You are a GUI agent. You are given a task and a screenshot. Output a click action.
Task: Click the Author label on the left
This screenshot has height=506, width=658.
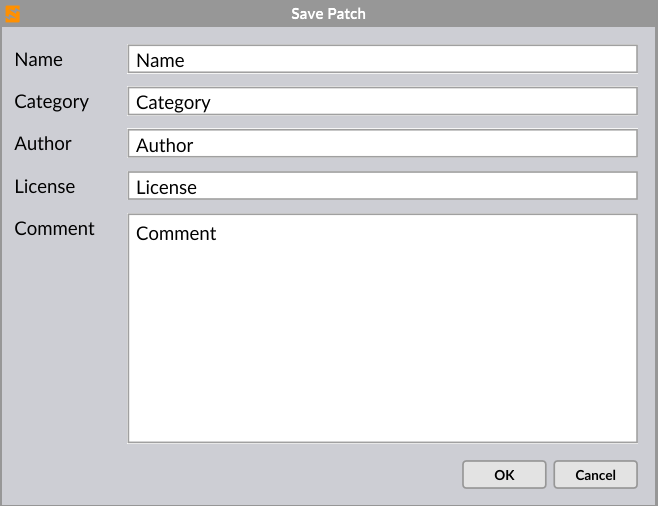coord(43,144)
